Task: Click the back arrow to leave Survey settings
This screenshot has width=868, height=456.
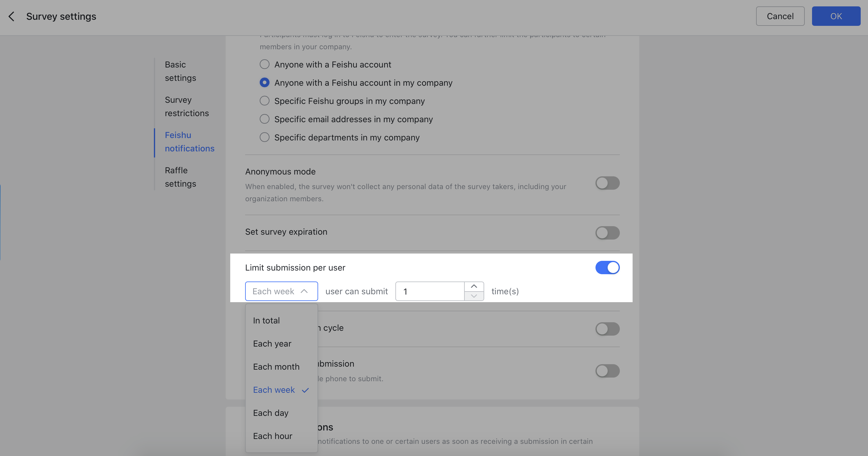Action: [12, 16]
